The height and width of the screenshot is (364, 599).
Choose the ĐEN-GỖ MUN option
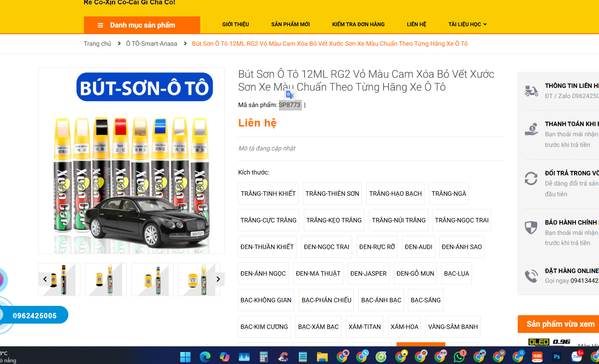415,273
